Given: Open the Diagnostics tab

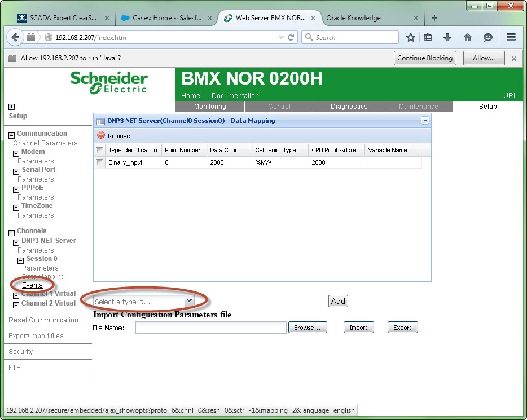Looking at the screenshot, I should (x=349, y=107).
